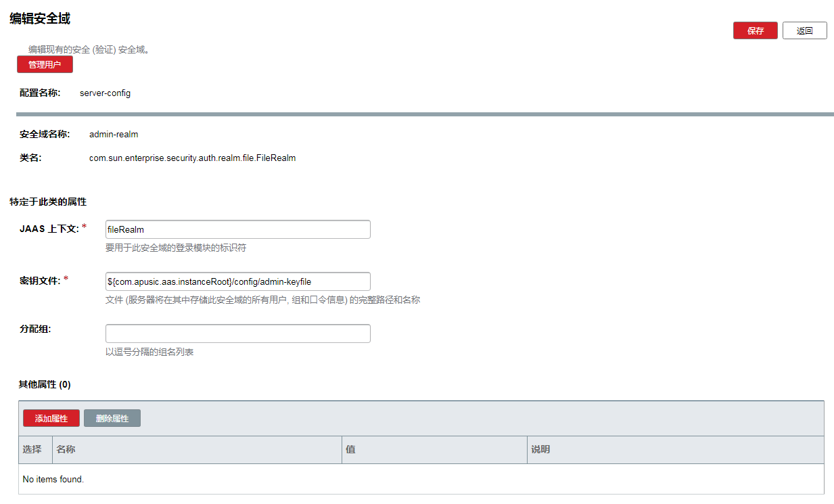Screen dimensions: 834x504
Task: Click the "No items found." table row
Action: pyautogui.click(x=53, y=480)
